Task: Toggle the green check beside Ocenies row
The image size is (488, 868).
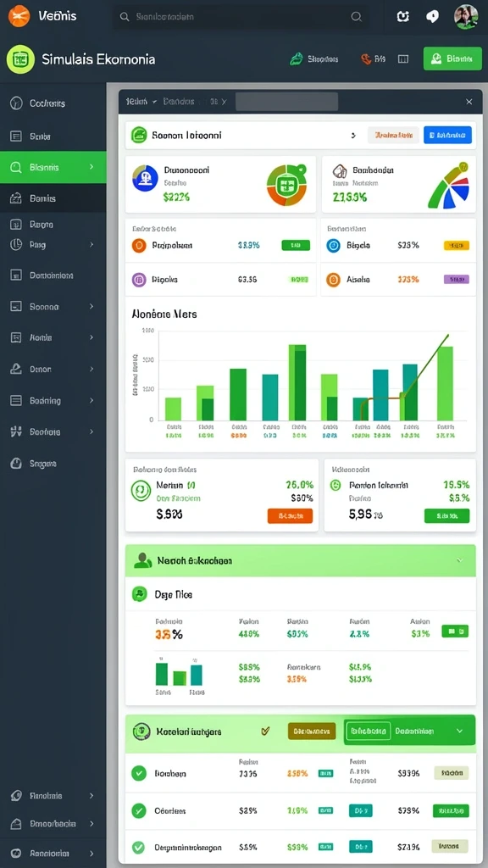Action: (138, 811)
